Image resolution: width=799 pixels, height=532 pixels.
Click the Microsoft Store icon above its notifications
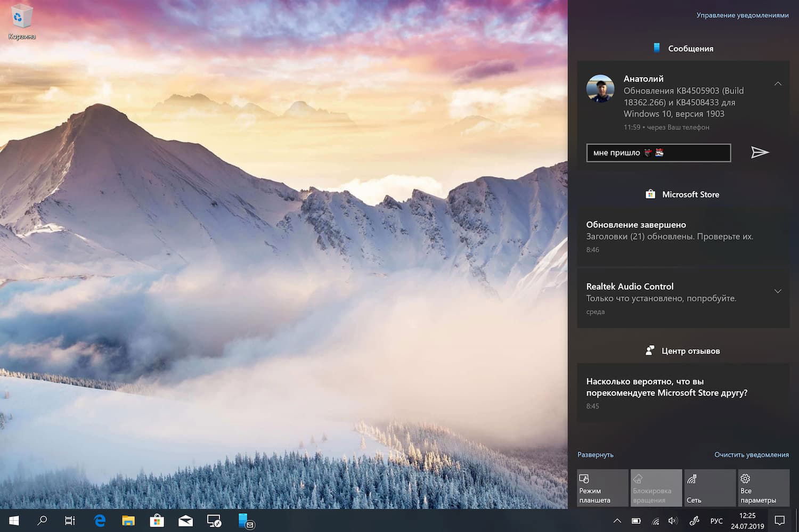649,194
